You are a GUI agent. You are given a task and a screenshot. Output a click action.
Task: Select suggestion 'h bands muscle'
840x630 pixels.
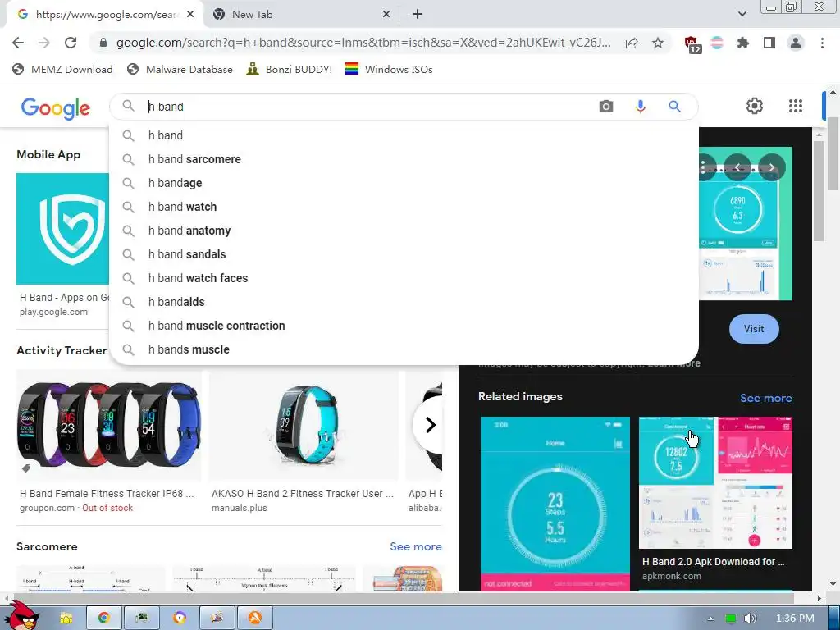pos(404,349)
